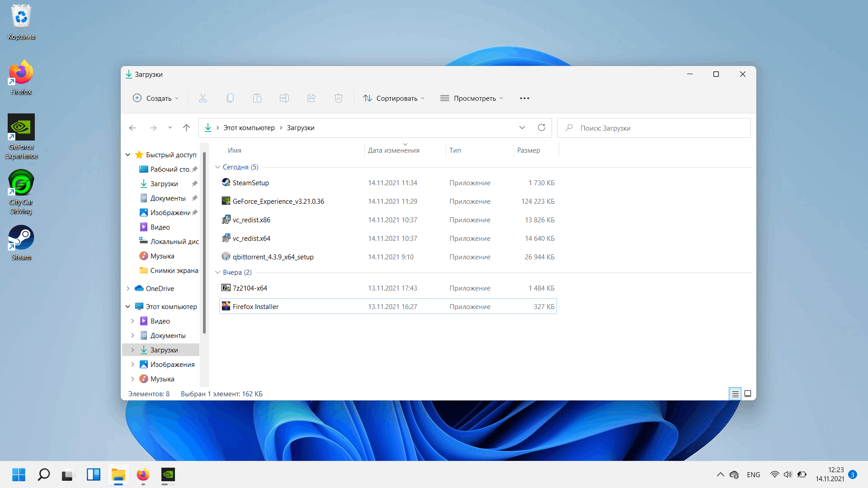Click the Cut scissors icon in toolbar
Screen dimensions: 868x488
click(x=203, y=98)
